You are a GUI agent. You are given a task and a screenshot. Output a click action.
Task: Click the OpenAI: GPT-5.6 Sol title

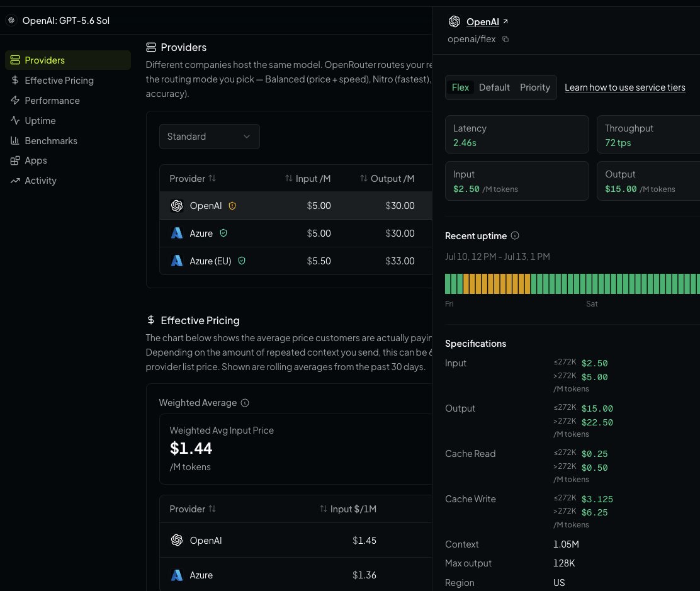coord(65,21)
